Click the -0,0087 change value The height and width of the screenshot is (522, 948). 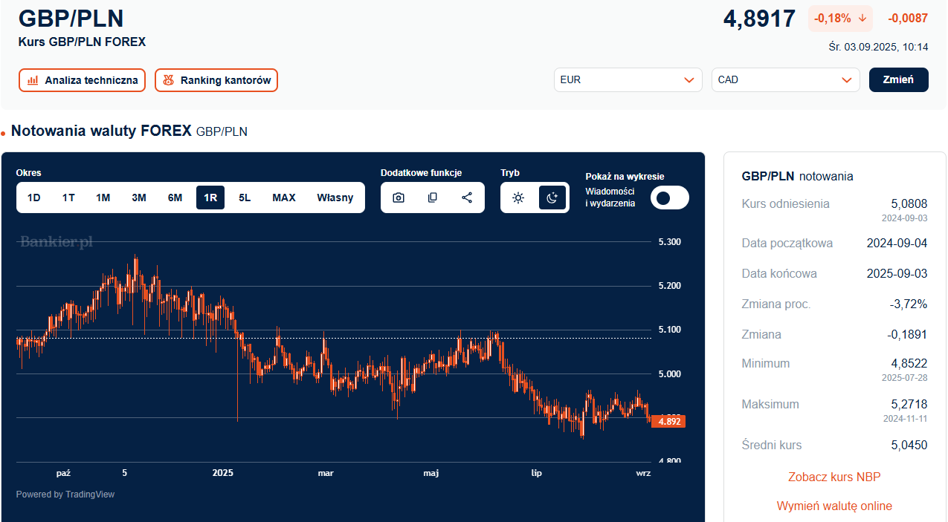coord(908,19)
